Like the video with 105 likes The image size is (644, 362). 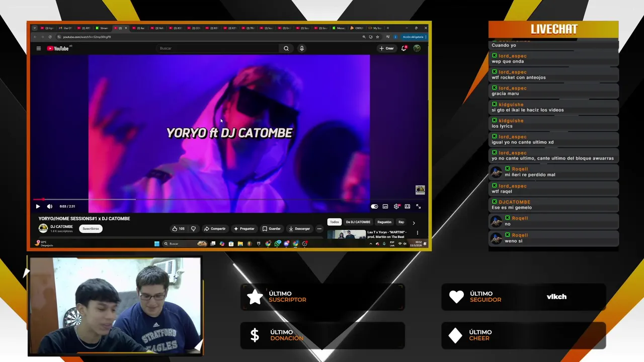(178, 229)
